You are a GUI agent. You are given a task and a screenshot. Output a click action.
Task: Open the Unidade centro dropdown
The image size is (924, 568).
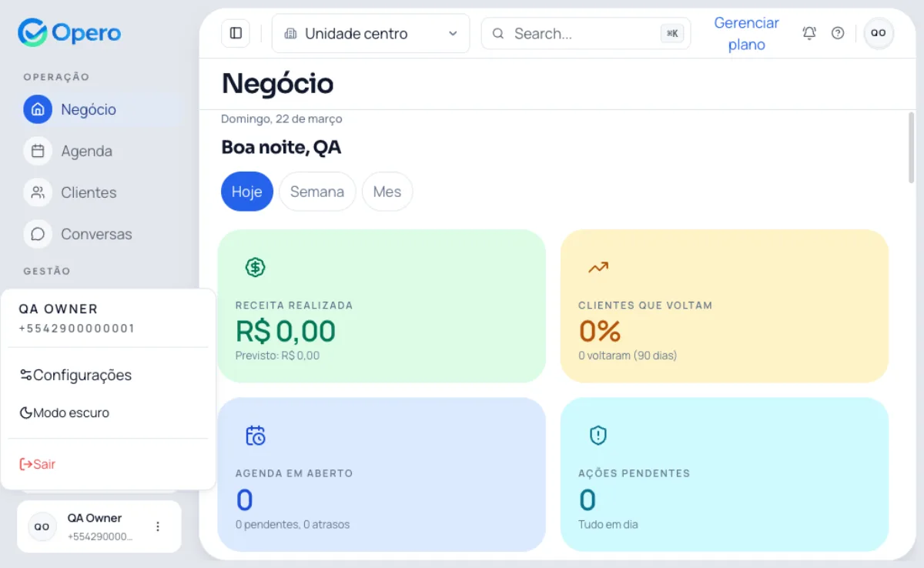pos(370,33)
